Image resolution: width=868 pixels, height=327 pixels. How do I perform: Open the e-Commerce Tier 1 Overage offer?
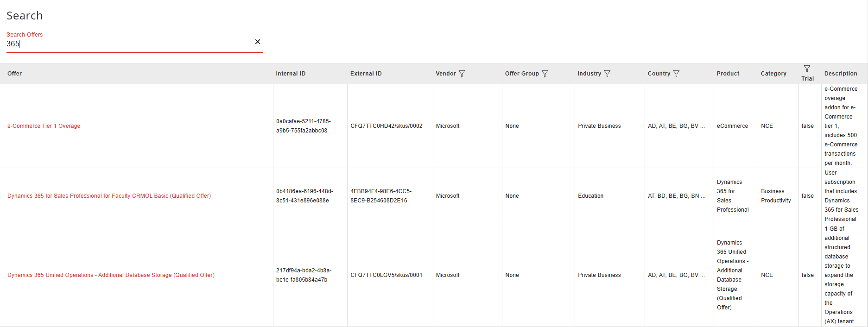click(44, 126)
